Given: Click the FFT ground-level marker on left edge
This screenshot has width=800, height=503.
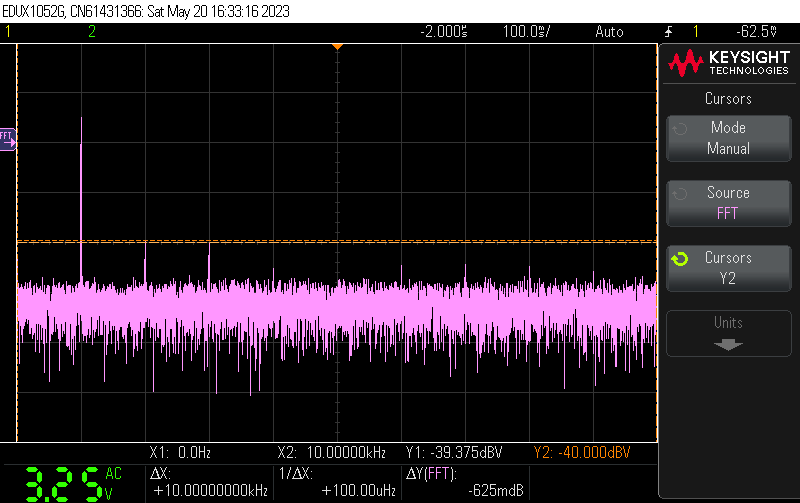Looking at the screenshot, I should click(8, 139).
